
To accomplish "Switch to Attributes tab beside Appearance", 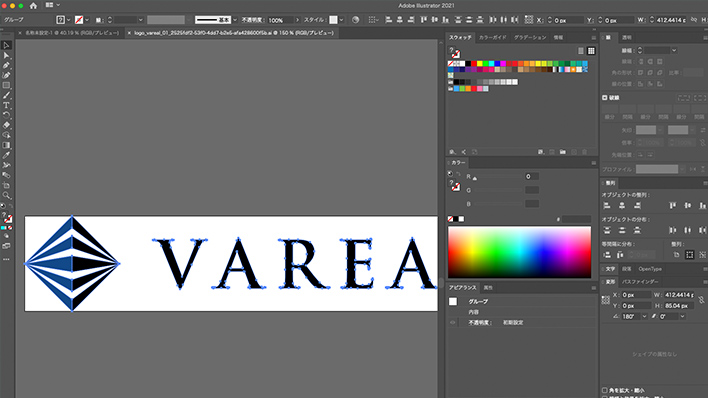I will (488, 288).
